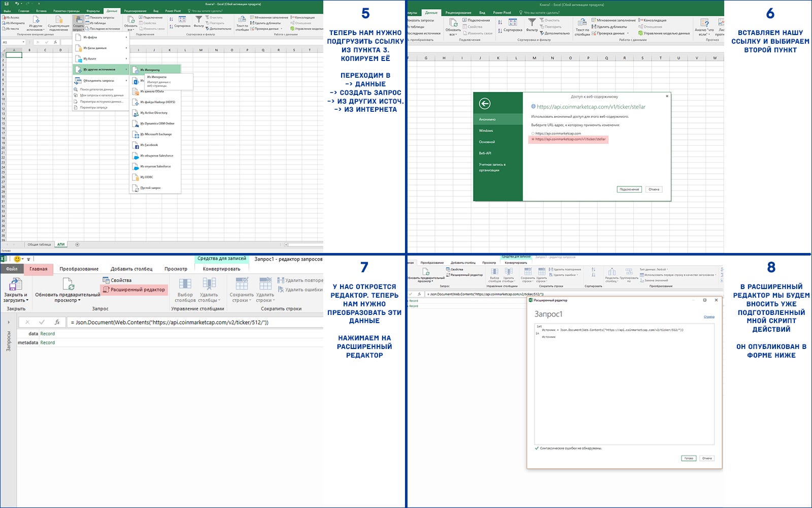Click 'Готово' in the advanced editor

[x=689, y=458]
